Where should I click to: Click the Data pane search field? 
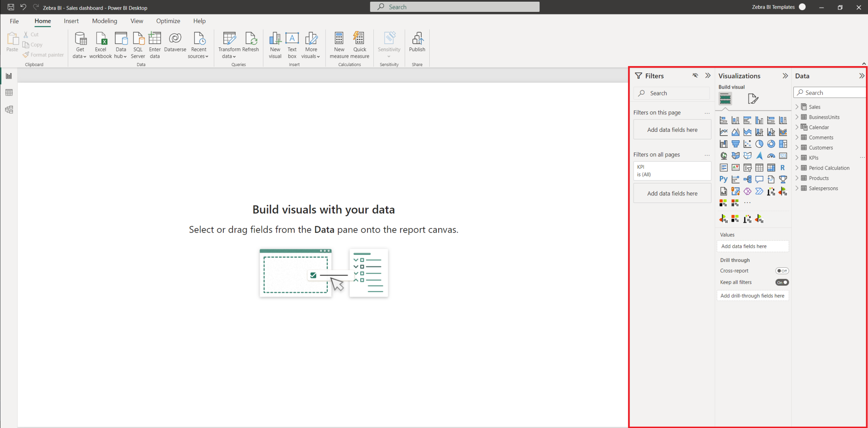(830, 92)
